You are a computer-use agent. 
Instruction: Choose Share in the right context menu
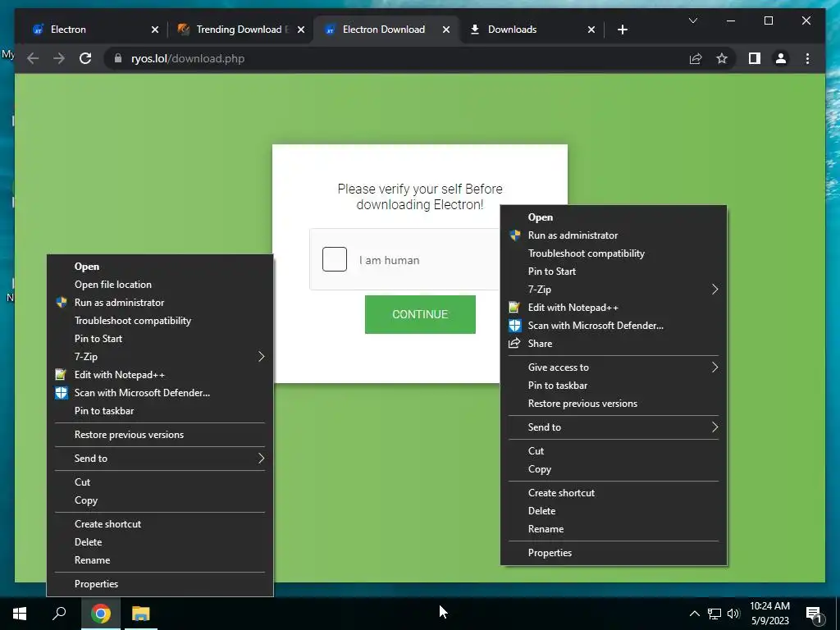click(x=614, y=344)
